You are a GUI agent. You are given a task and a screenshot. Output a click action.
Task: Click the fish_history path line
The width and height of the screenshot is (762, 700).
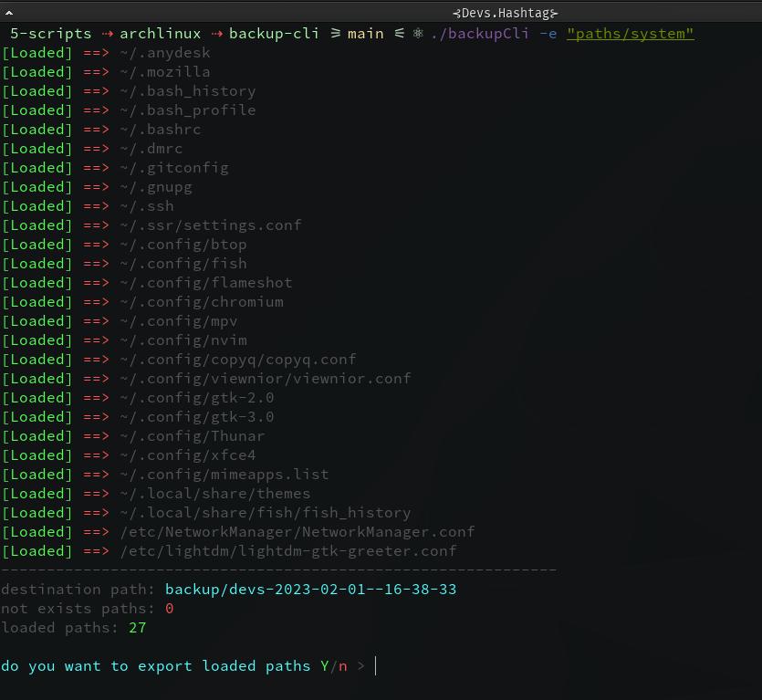pyautogui.click(x=266, y=513)
